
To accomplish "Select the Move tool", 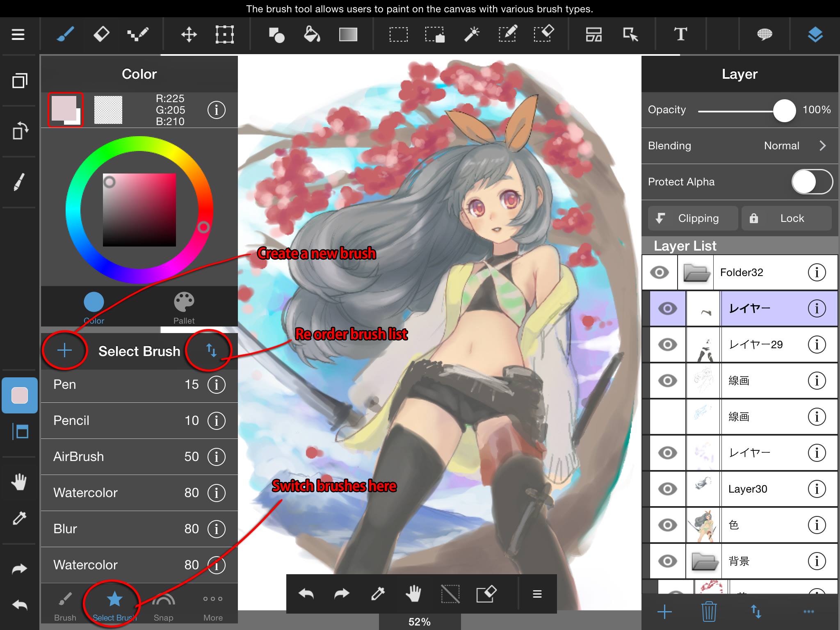I will click(x=189, y=34).
